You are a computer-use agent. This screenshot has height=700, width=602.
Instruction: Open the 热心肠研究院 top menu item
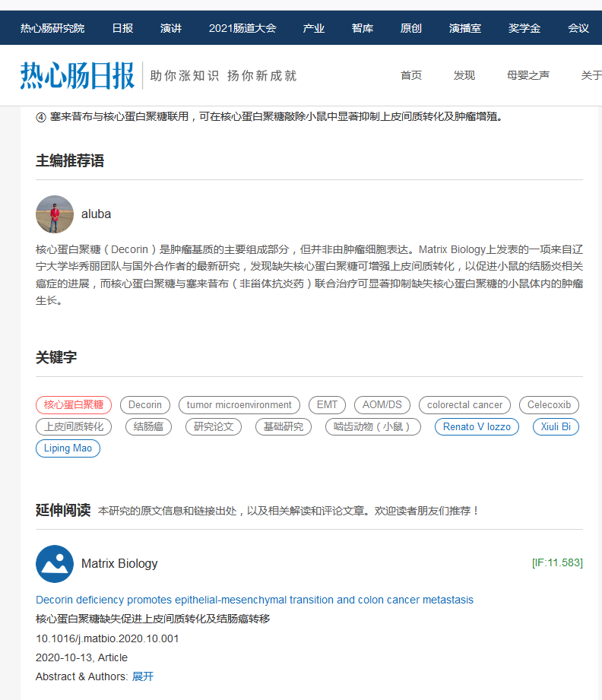(x=52, y=28)
